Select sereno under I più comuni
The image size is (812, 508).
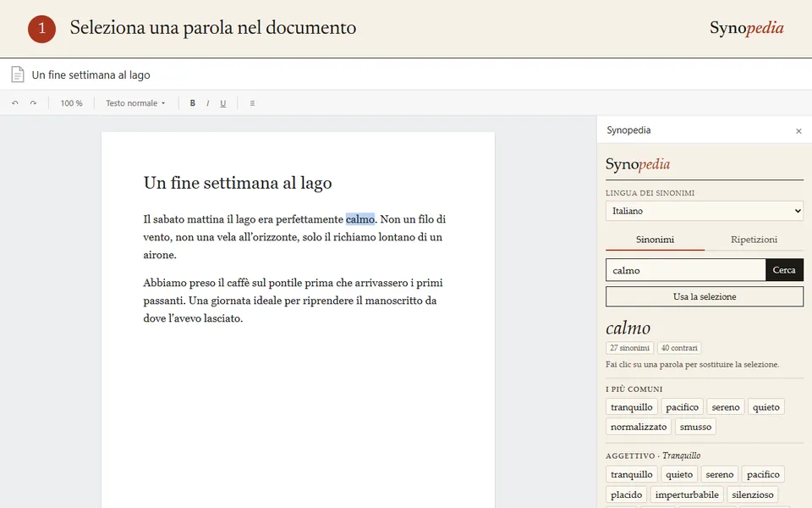coord(726,407)
